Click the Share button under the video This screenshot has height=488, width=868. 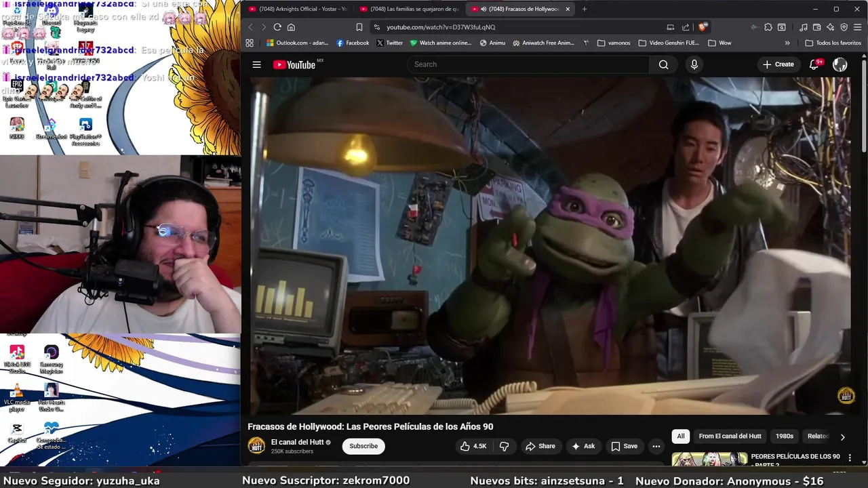[x=540, y=446]
